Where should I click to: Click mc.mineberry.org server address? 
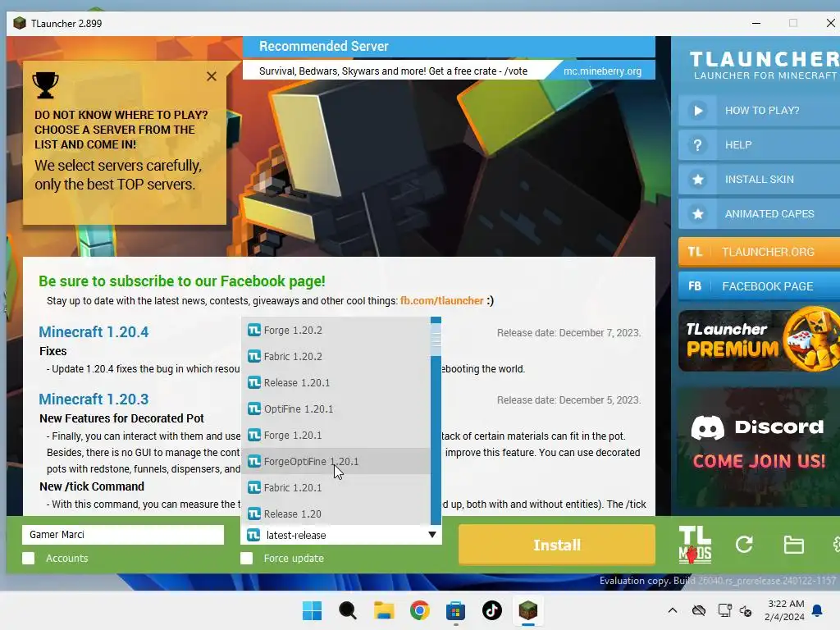(x=602, y=71)
